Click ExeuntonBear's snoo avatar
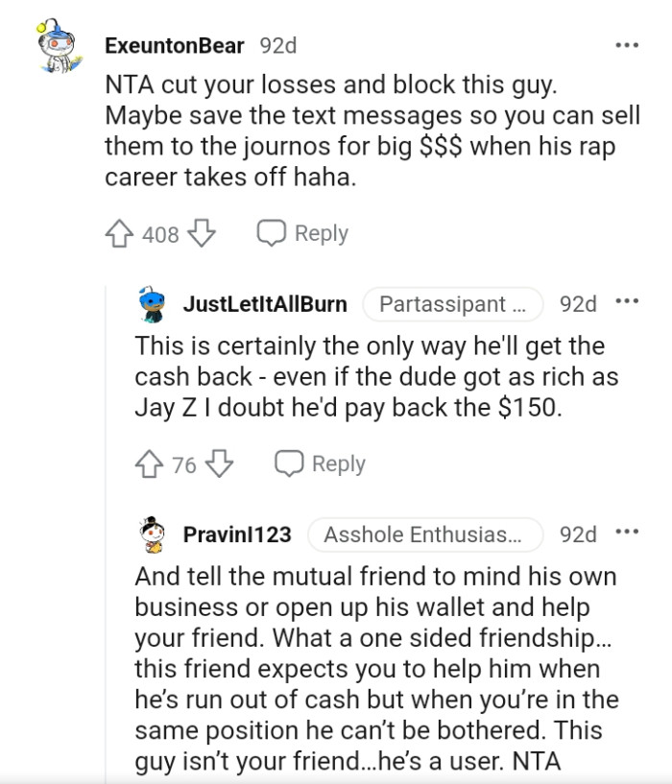 (58, 43)
